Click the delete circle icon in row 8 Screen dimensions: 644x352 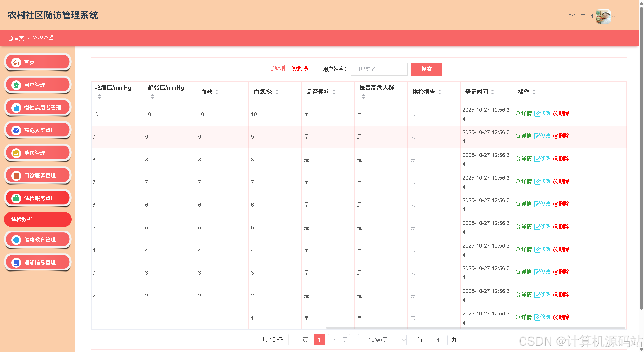point(556,159)
